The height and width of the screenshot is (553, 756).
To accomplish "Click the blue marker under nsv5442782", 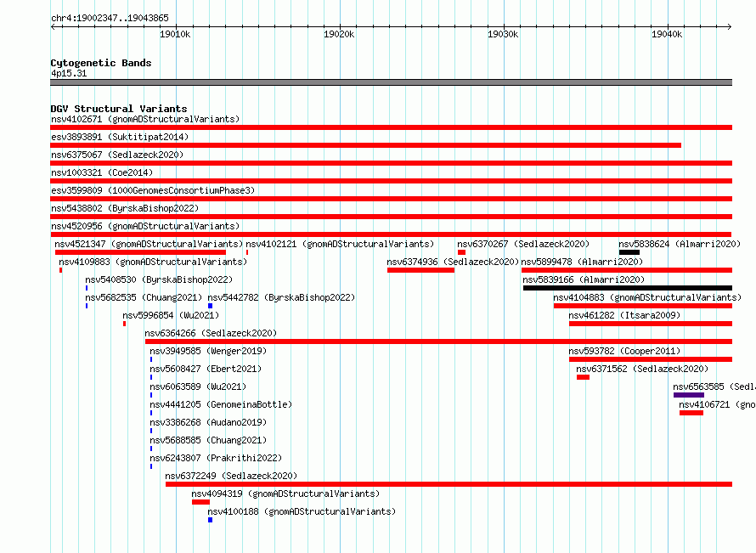I will point(210,306).
